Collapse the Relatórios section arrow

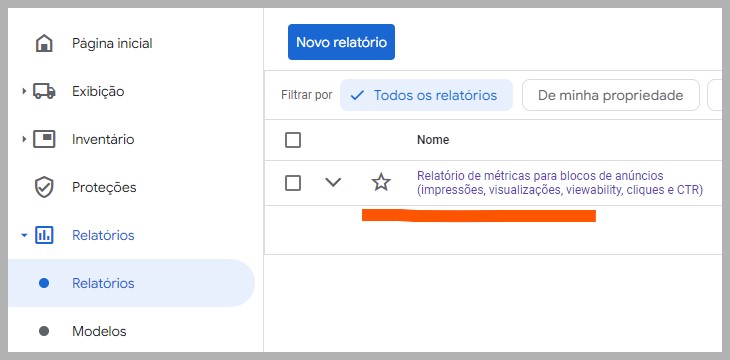[24, 235]
